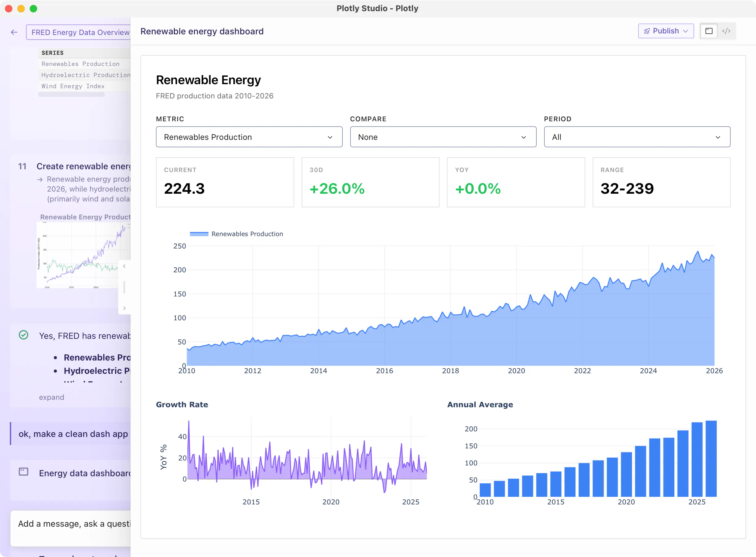Toggle Renewables Production legend entry
Image resolution: width=756 pixels, height=557 pixels.
click(x=236, y=234)
